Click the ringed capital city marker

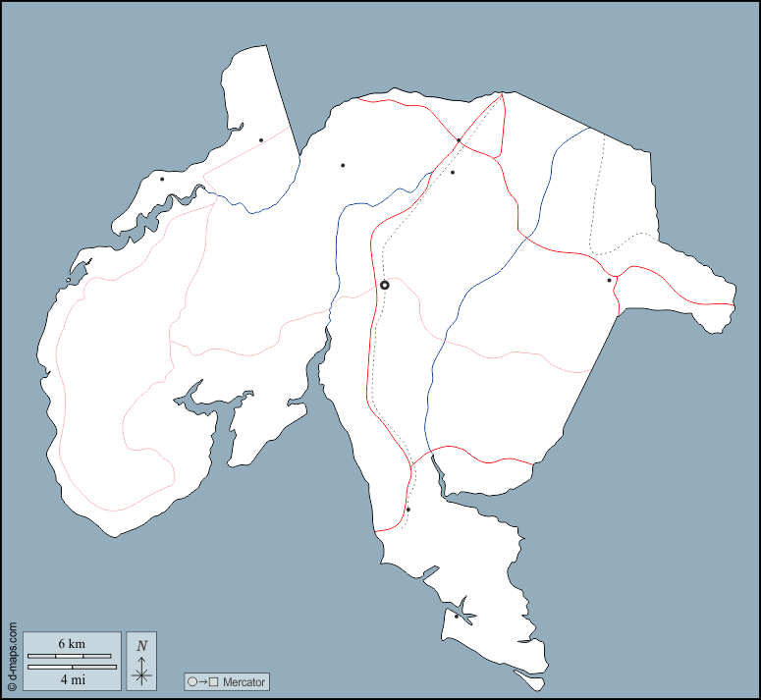click(385, 285)
